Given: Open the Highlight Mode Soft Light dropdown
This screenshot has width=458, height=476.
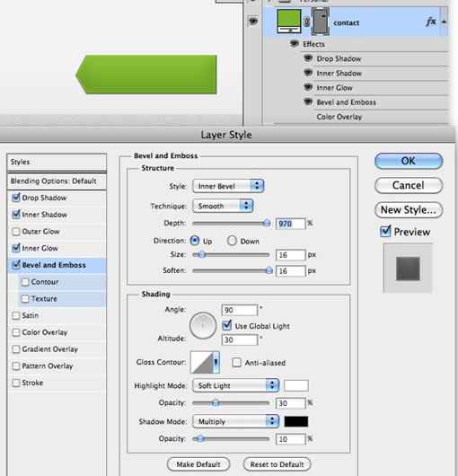Looking at the screenshot, I should 235,385.
